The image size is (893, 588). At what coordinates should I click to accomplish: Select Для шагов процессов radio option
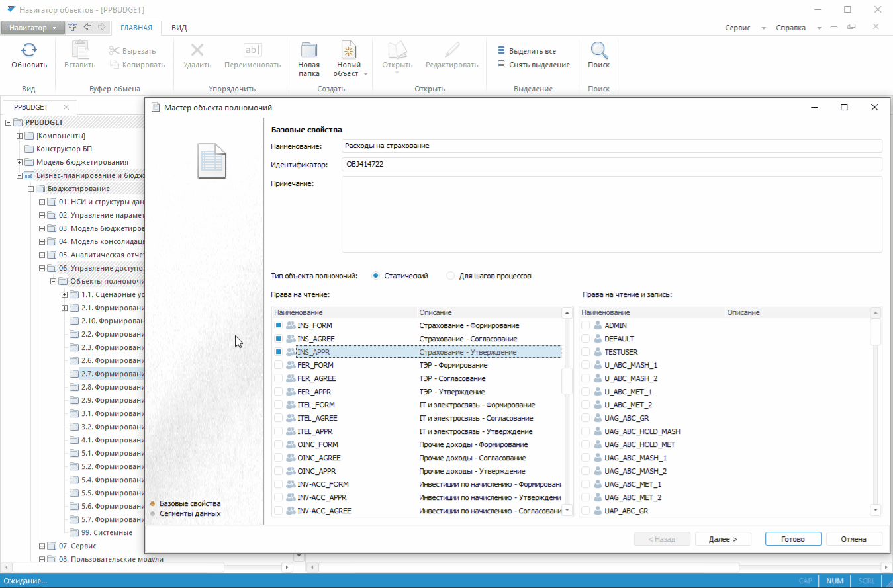(451, 276)
